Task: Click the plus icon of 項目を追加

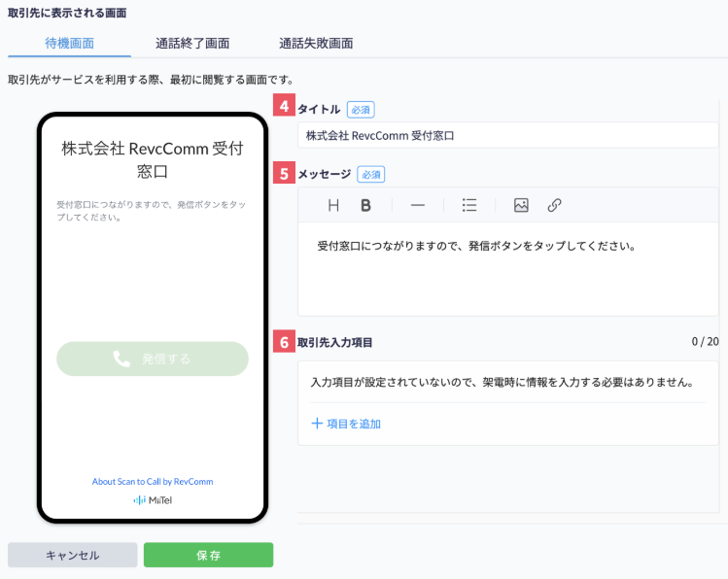Action: pos(317,424)
